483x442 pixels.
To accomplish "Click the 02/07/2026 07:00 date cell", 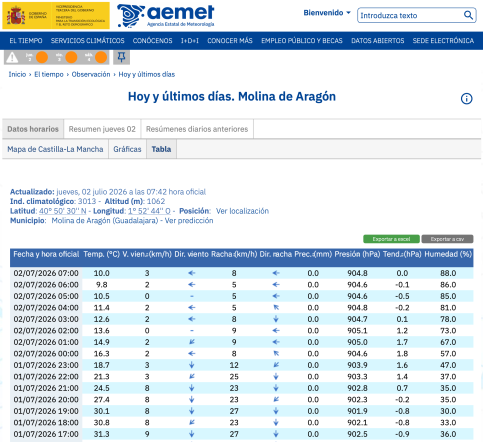I will tap(46, 273).
